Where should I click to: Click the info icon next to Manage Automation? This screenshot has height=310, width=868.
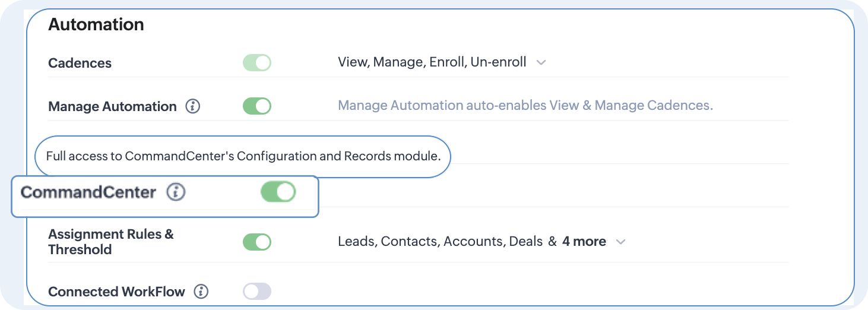[193, 106]
